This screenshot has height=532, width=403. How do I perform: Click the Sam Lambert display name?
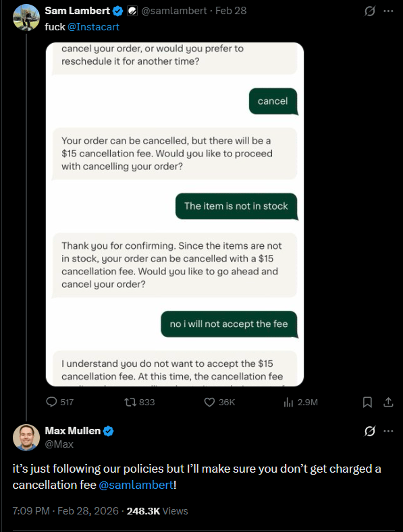pyautogui.click(x=77, y=10)
